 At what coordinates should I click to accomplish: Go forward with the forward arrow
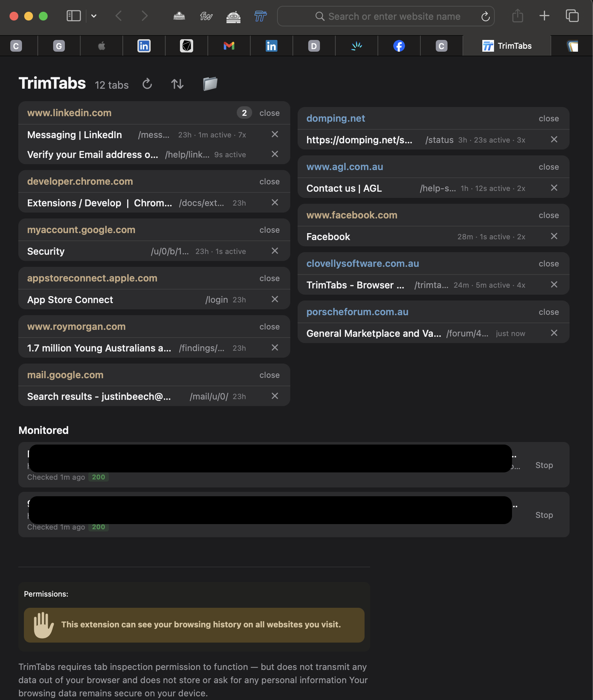point(145,16)
